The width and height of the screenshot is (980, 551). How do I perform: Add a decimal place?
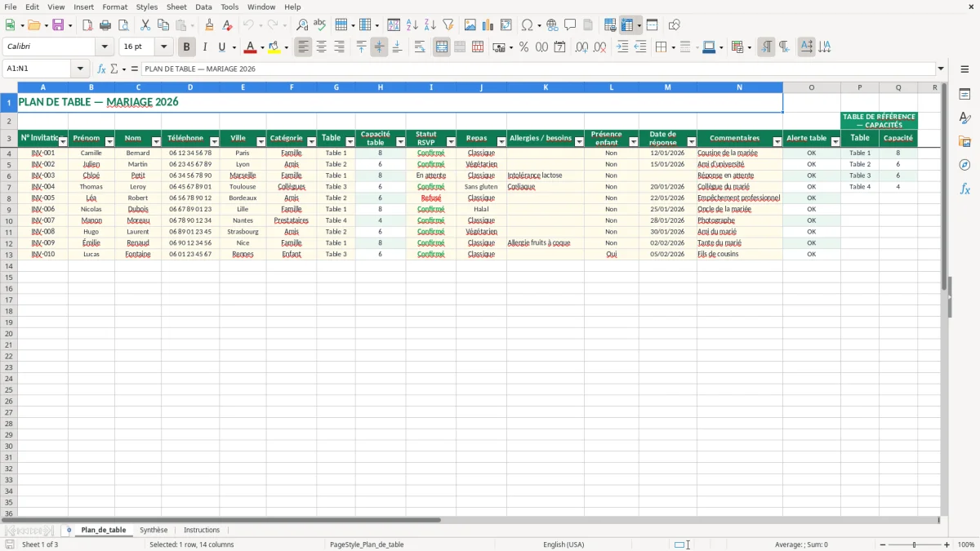[x=582, y=47]
